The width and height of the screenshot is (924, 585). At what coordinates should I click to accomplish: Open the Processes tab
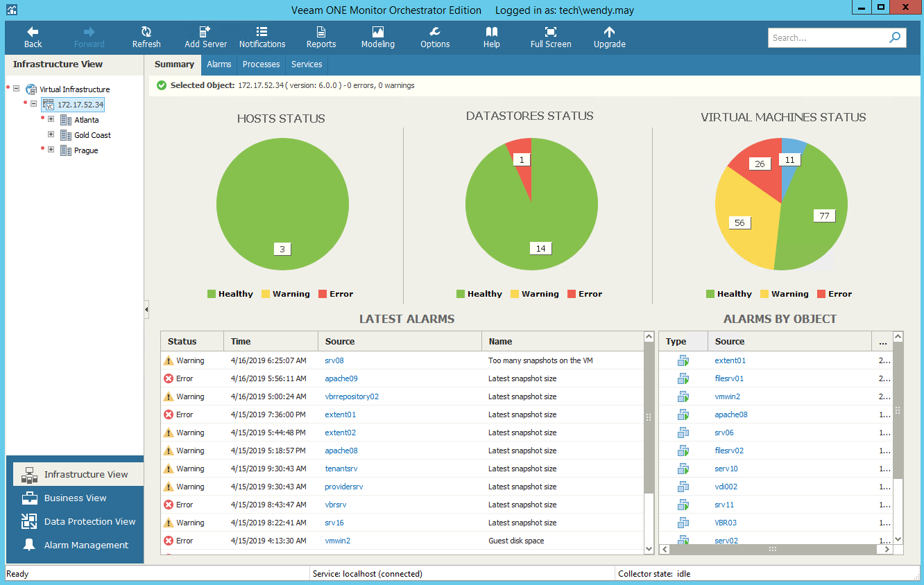point(261,64)
